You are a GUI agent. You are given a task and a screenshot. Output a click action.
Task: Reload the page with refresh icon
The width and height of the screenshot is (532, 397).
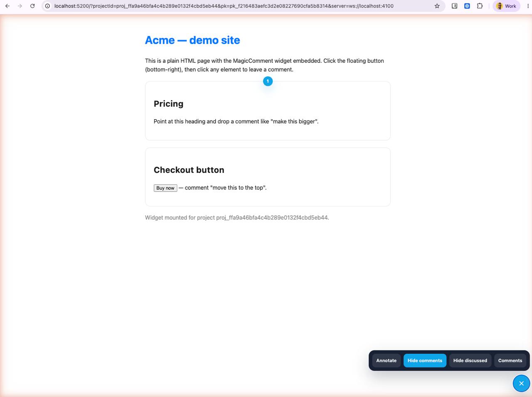[32, 6]
